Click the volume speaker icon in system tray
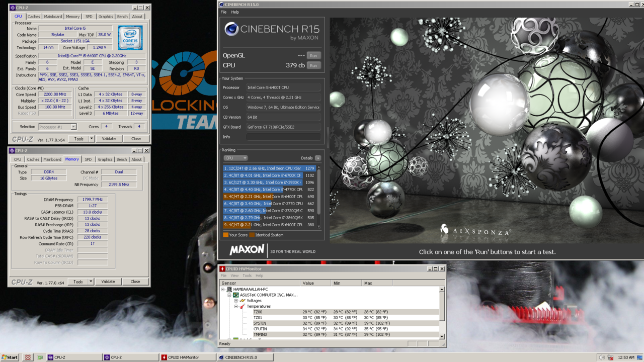Viewport: 644px width, 362px height. [601, 357]
